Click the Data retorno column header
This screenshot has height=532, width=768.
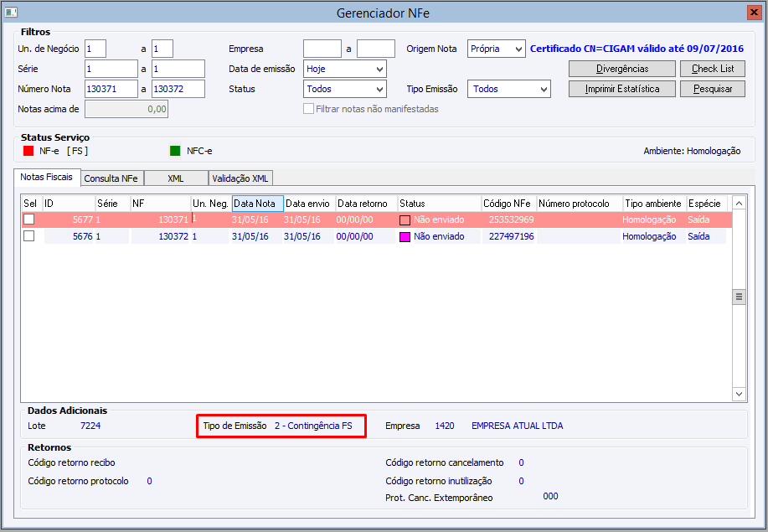pos(367,204)
